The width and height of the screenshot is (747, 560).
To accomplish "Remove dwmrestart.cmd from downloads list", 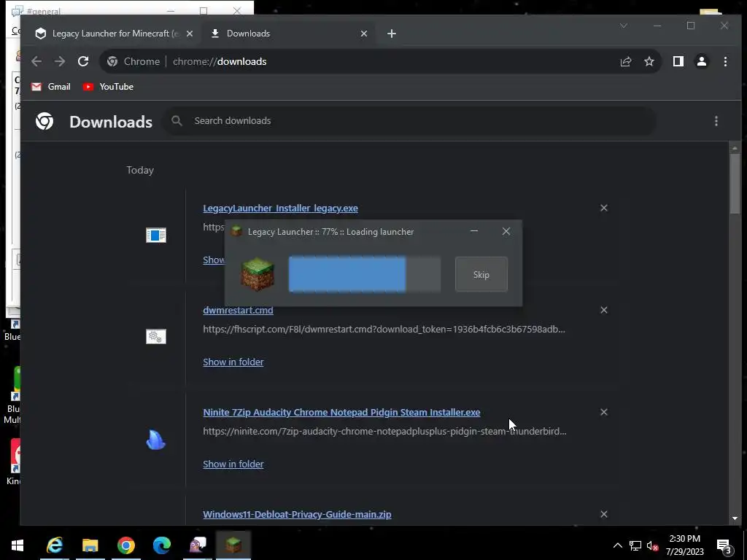I will (x=603, y=310).
